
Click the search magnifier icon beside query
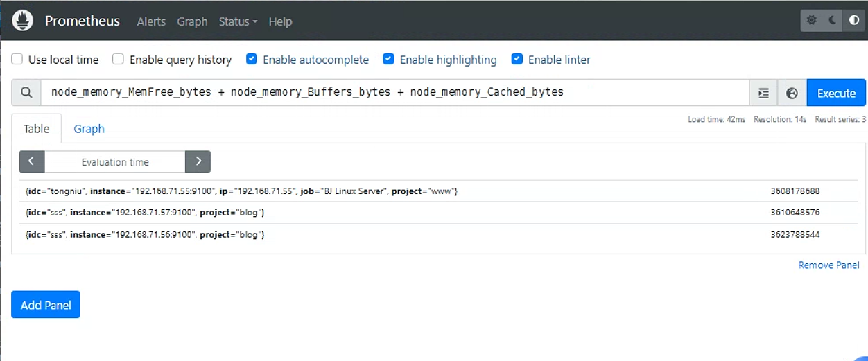click(26, 93)
